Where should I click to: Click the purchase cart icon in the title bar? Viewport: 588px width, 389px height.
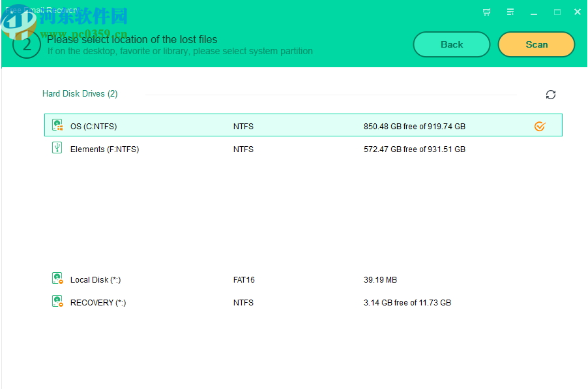[x=486, y=12]
